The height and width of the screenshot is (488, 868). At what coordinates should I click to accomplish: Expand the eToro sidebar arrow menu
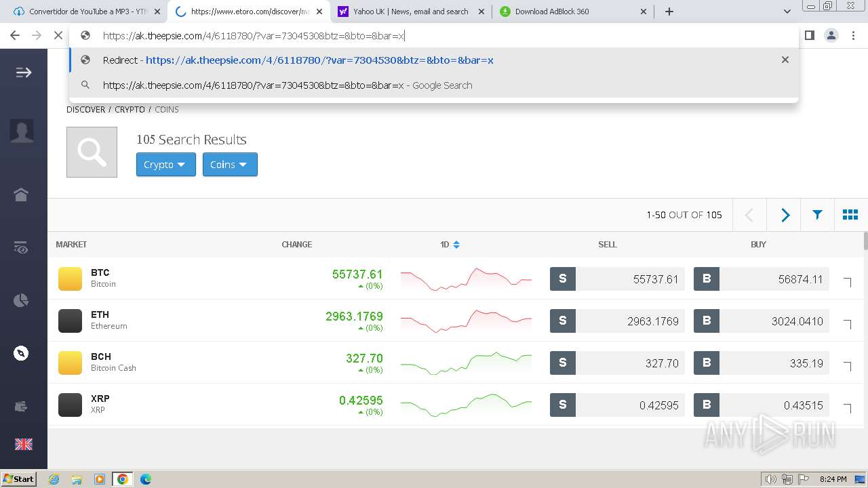(x=24, y=73)
